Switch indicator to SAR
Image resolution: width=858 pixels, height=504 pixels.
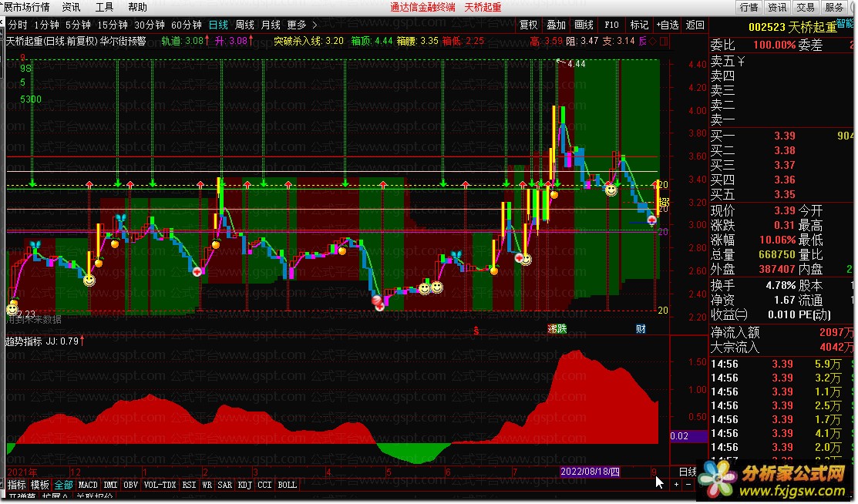225,485
